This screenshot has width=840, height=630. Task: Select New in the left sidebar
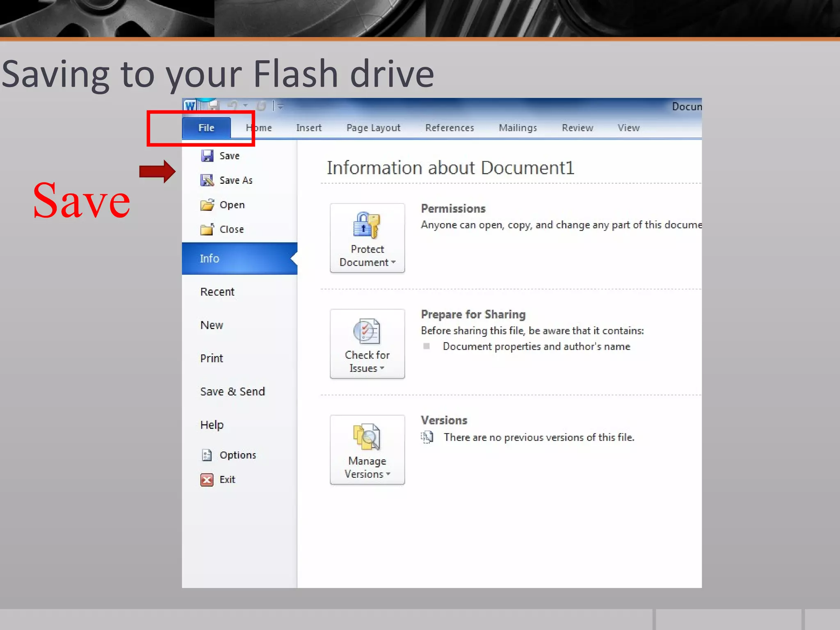pyautogui.click(x=212, y=325)
